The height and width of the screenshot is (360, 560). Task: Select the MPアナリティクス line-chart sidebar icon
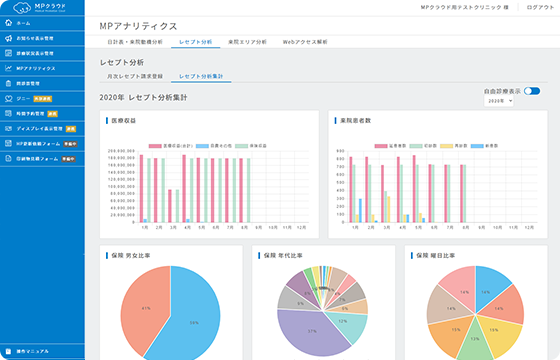click(x=9, y=68)
